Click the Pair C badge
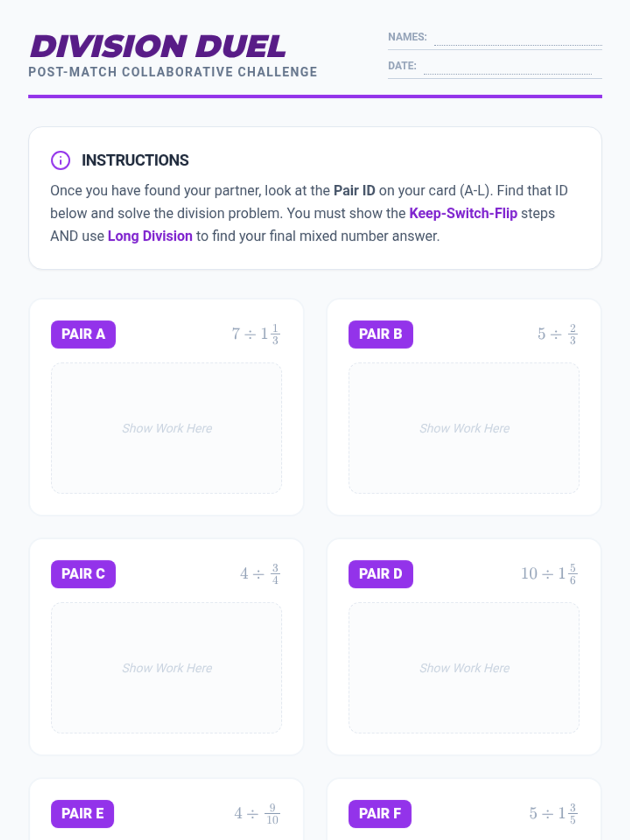The image size is (630, 840). 83,574
